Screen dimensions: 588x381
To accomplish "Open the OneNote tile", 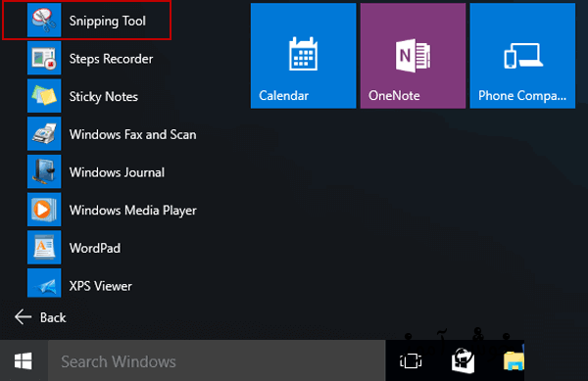I will pos(413,56).
